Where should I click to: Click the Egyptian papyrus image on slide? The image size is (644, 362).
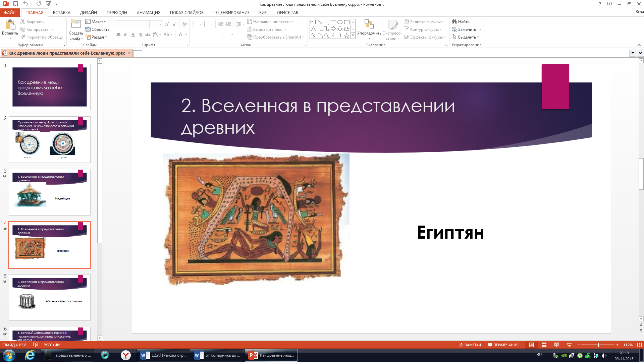pyautogui.click(x=256, y=220)
